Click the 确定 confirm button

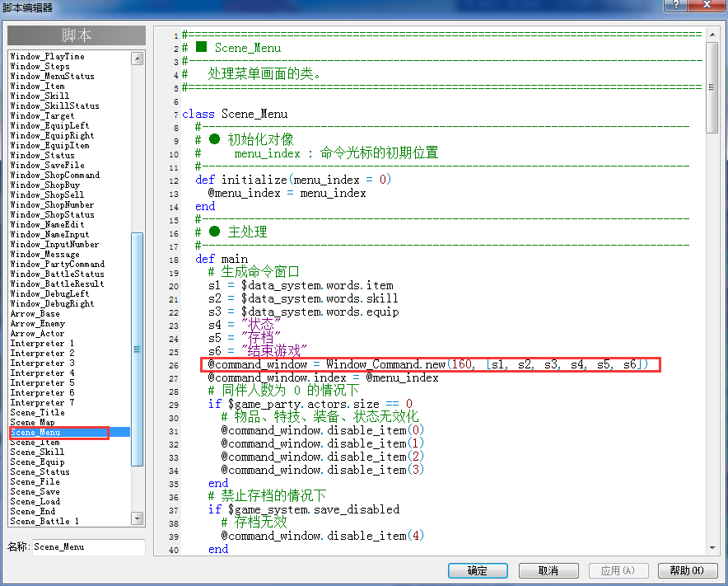[x=478, y=570]
